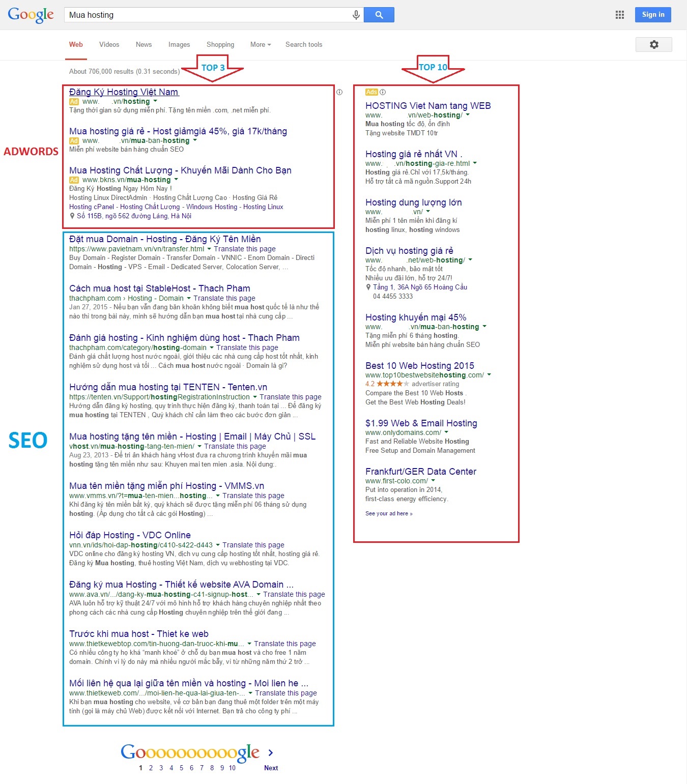
Task: Click the Next page link
Action: tap(271, 768)
